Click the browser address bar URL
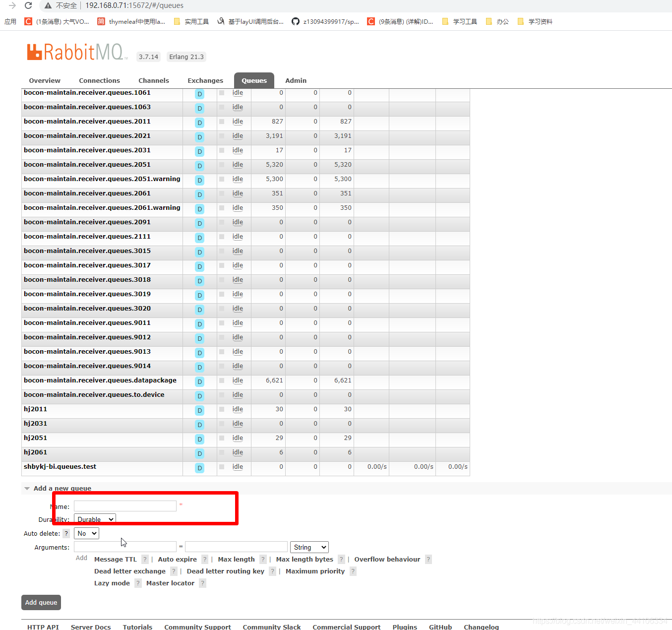Viewport: 672px width, 630px height. 134,5
